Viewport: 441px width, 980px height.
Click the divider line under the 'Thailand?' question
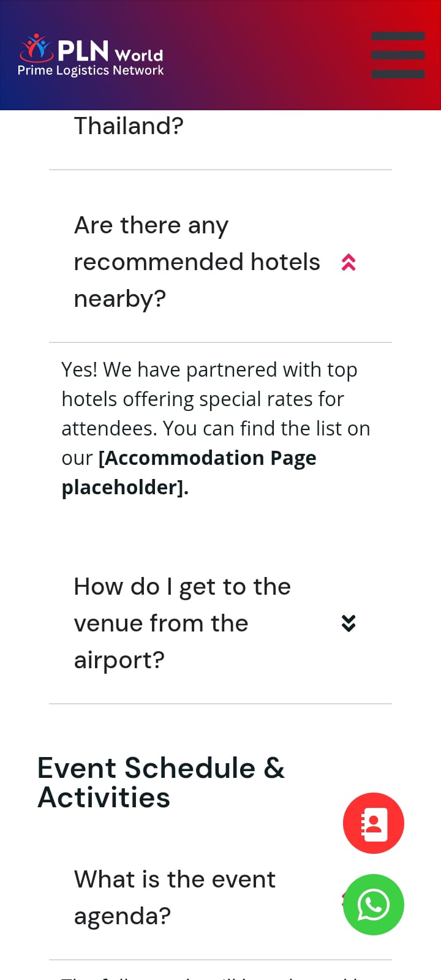pyautogui.click(x=221, y=170)
